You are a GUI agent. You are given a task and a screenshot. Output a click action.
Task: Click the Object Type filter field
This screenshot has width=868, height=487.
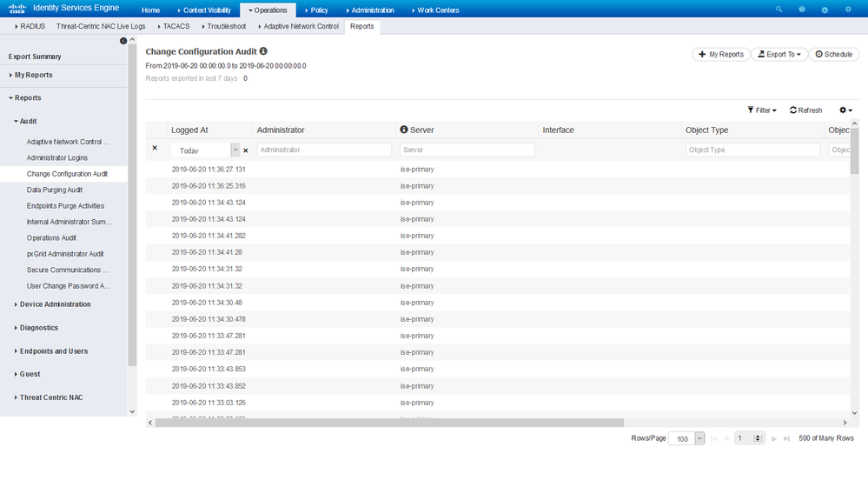pos(752,150)
